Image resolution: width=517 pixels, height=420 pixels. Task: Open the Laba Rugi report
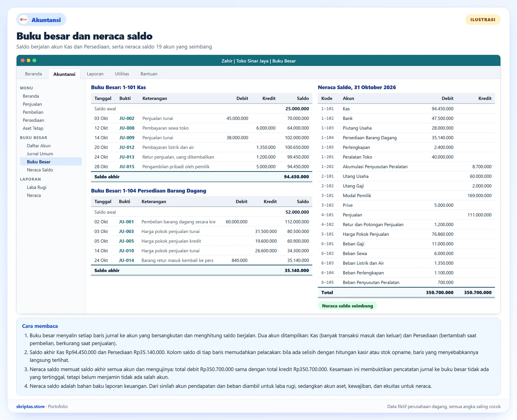click(x=37, y=187)
